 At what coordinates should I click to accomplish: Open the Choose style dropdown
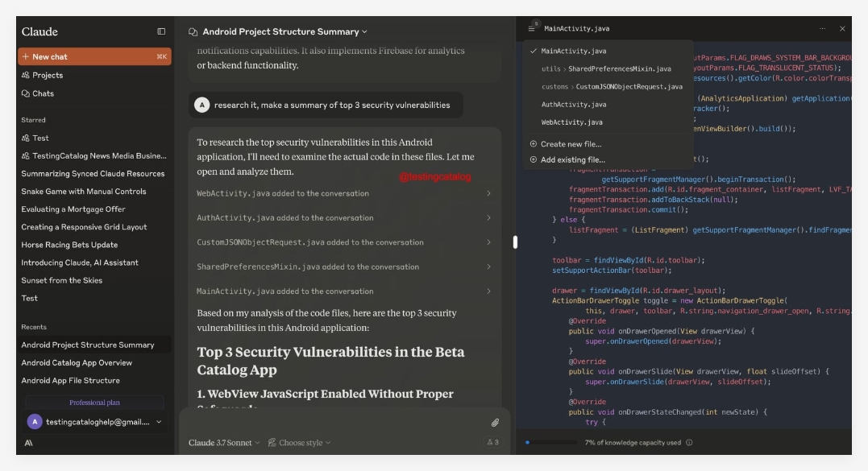[x=300, y=443]
